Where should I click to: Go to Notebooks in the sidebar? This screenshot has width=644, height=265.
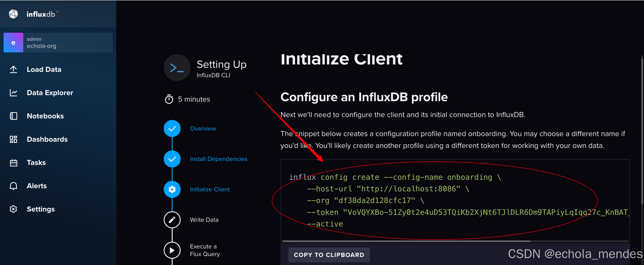pos(45,116)
